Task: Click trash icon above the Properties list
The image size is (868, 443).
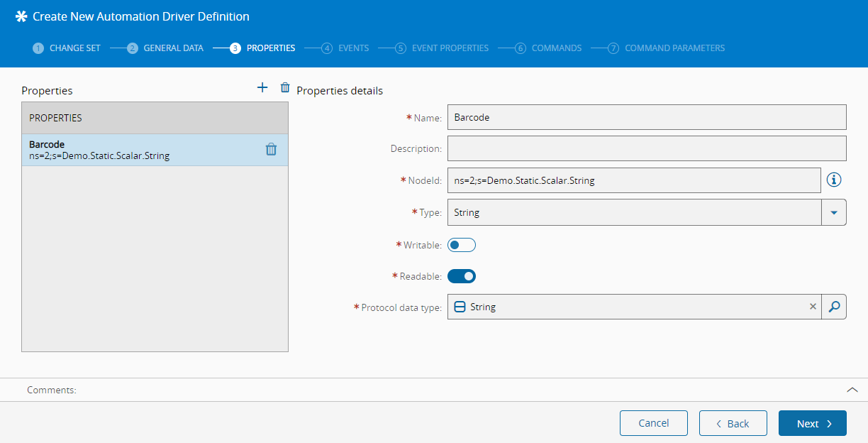Action: pyautogui.click(x=285, y=87)
